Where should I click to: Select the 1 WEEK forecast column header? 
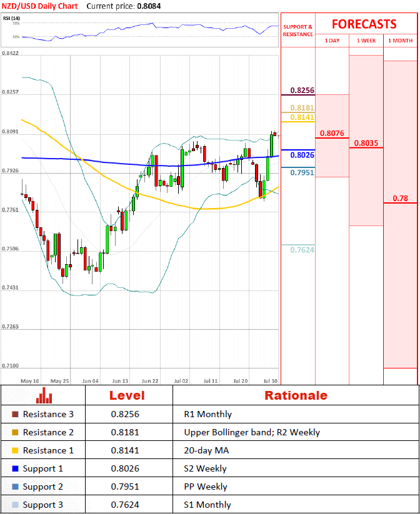pos(366,41)
